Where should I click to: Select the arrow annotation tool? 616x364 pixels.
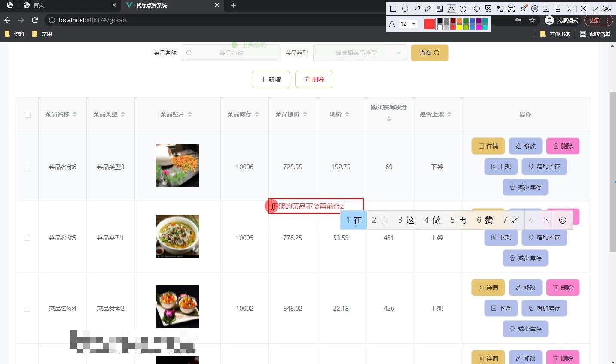417,9
